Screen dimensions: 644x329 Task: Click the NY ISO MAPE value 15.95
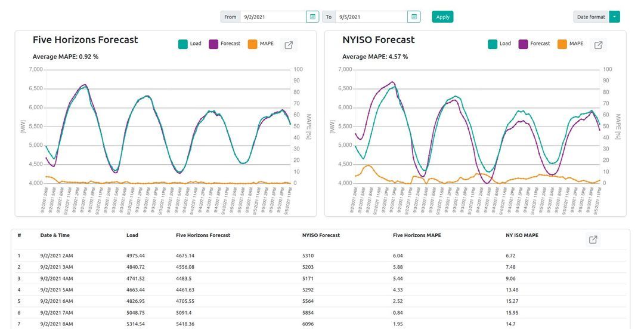(512, 313)
